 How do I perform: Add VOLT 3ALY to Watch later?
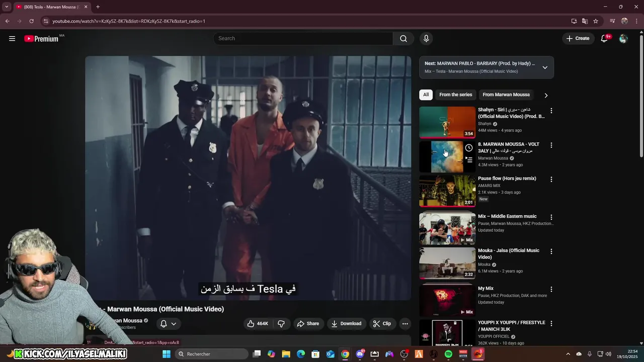coord(469,148)
